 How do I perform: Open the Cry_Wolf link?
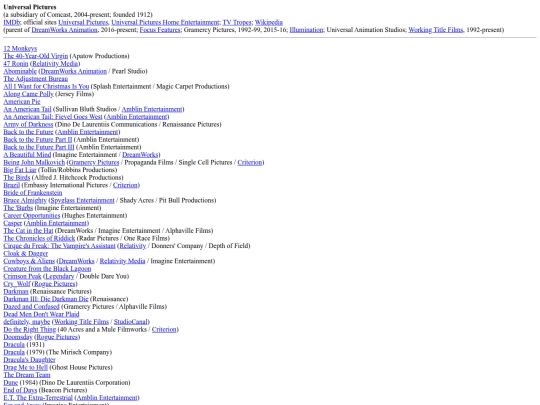click(17, 283)
